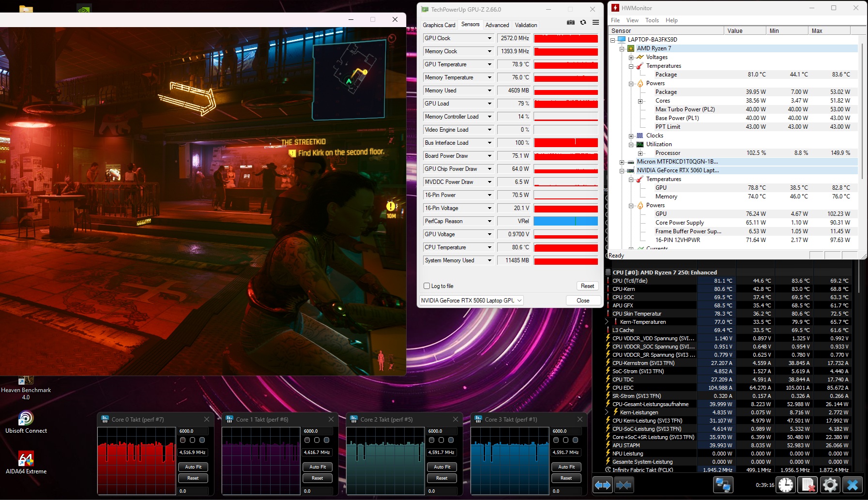Click the HWiNFO expand columns arrows icon
868x500 pixels.
point(603,485)
